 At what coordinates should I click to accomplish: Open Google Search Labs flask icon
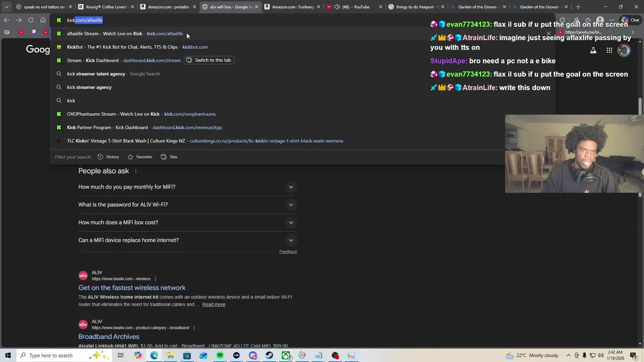[593, 50]
